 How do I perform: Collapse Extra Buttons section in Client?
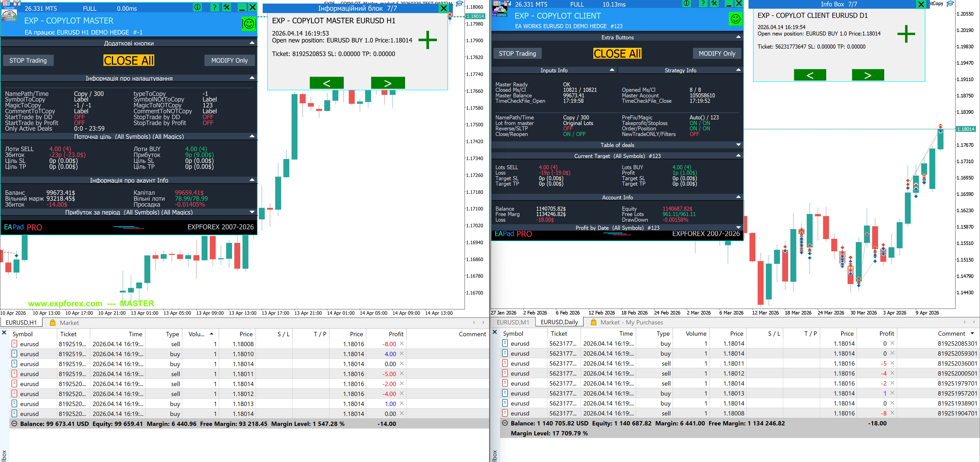pos(739,37)
